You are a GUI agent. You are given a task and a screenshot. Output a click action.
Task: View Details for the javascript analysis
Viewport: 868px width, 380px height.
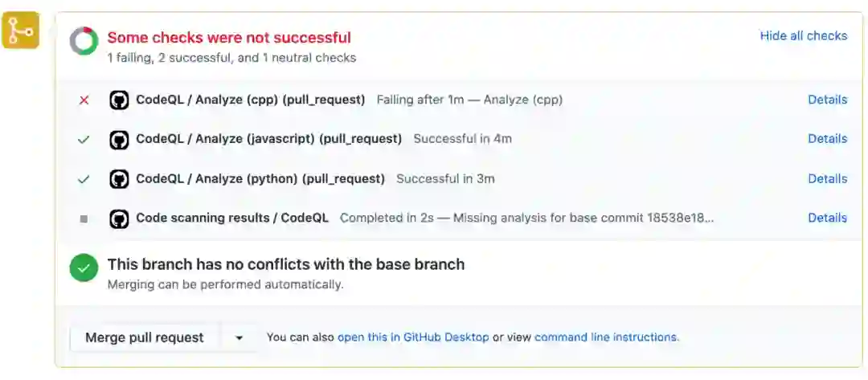(x=827, y=139)
